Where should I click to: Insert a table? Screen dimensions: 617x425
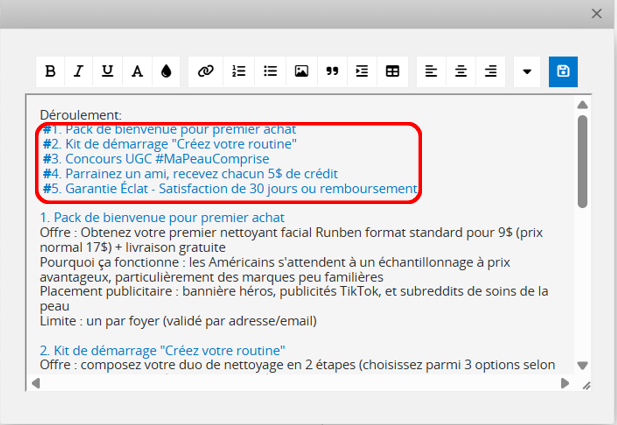click(x=393, y=71)
